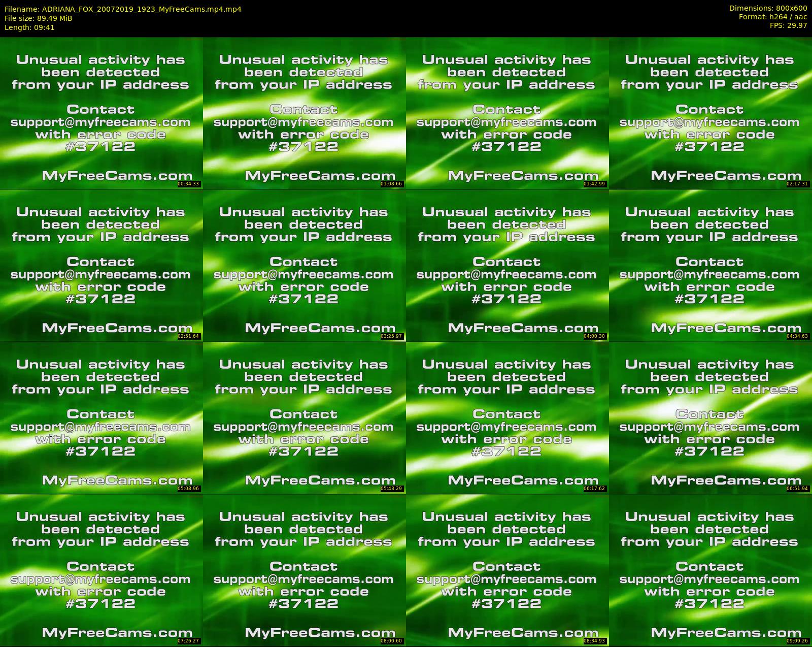The width and height of the screenshot is (812, 647).
Task: Select the thumbnail frame stamped 01:08.66
Action: click(x=304, y=113)
